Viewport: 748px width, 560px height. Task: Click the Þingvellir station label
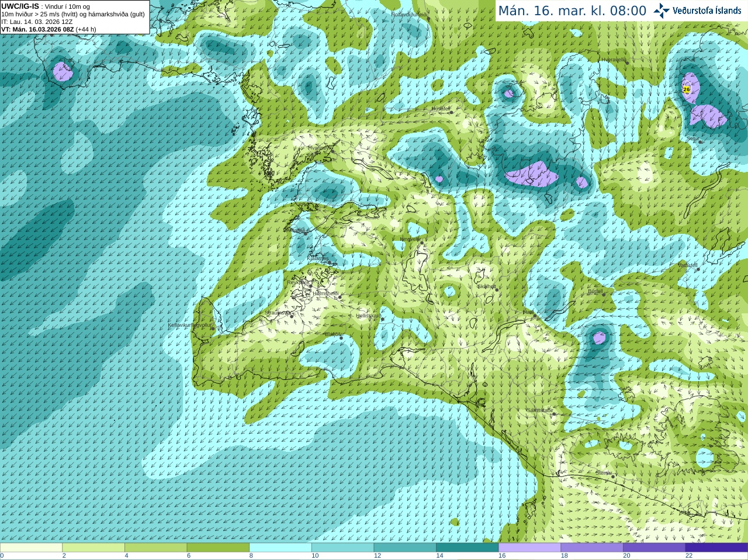tap(410, 239)
